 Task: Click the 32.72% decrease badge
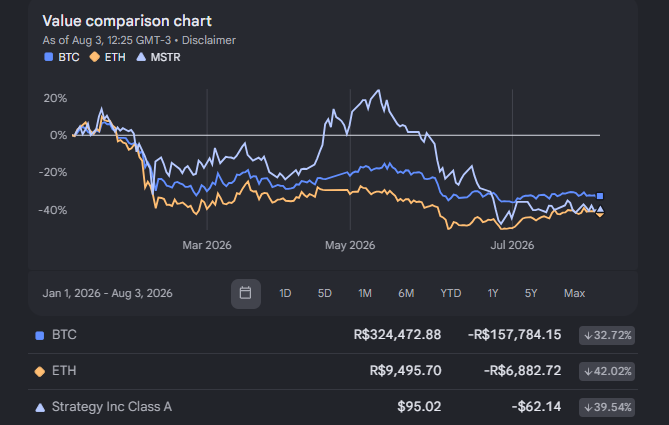607,335
